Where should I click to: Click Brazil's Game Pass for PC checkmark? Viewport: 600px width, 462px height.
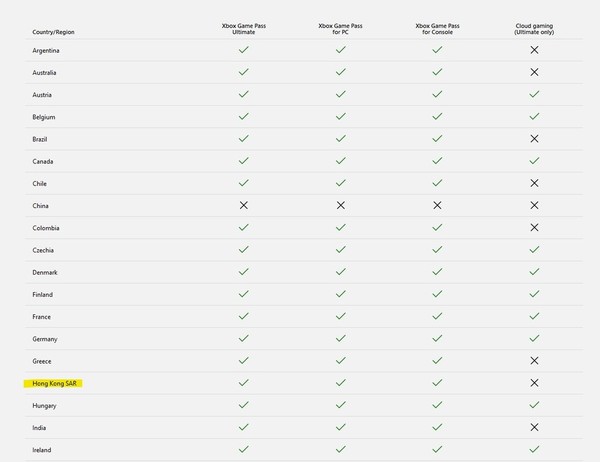(340, 139)
